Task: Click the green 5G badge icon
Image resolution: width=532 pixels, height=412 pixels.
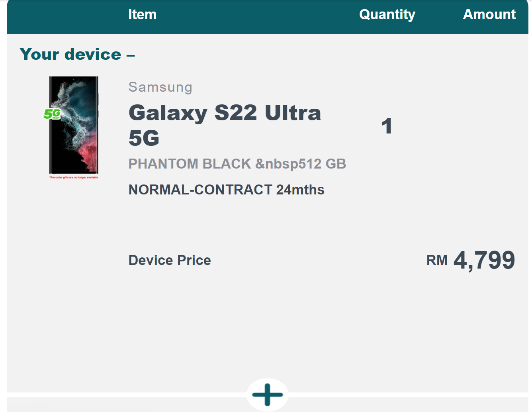Action: click(x=52, y=114)
